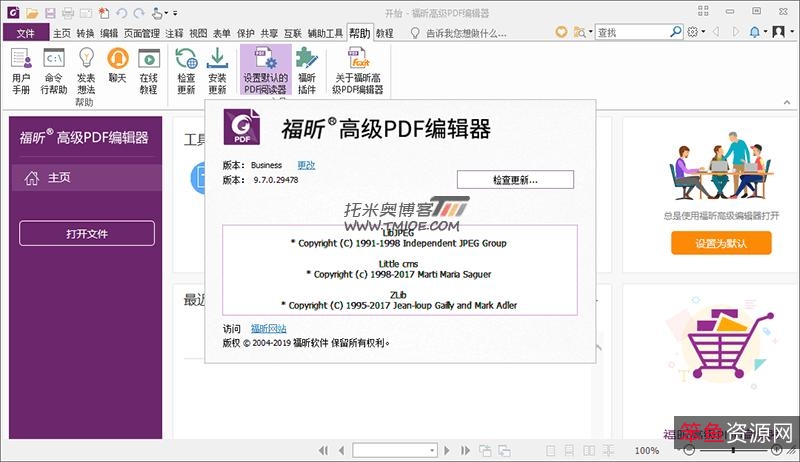This screenshot has height=462, width=800.
Task: Click Check for Updates (检查更新) ribbon icon
Action: [x=186, y=70]
